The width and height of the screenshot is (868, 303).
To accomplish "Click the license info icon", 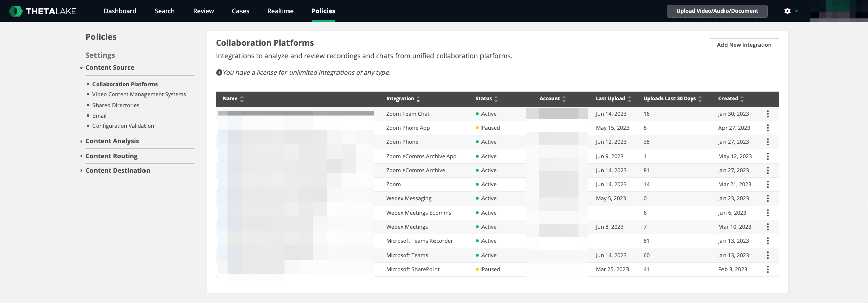I will point(219,72).
